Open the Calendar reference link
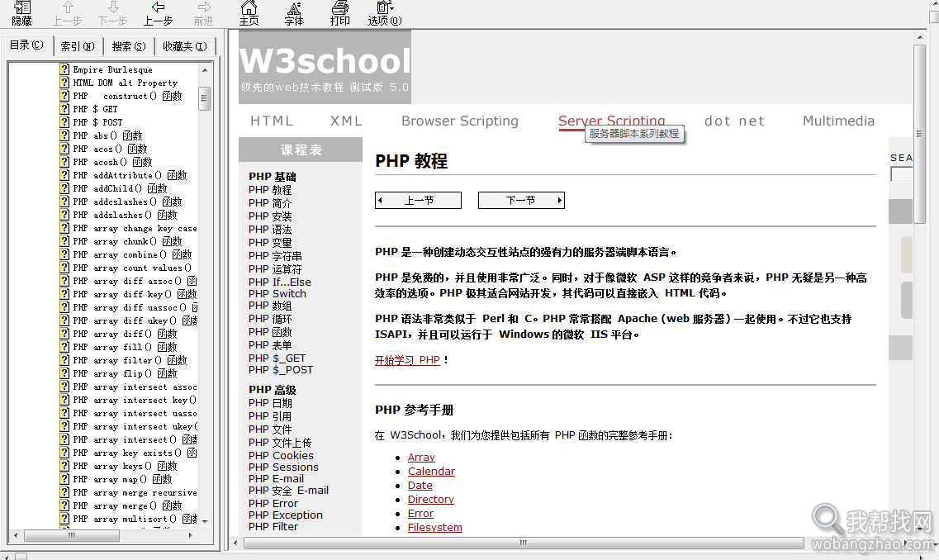 click(x=431, y=472)
